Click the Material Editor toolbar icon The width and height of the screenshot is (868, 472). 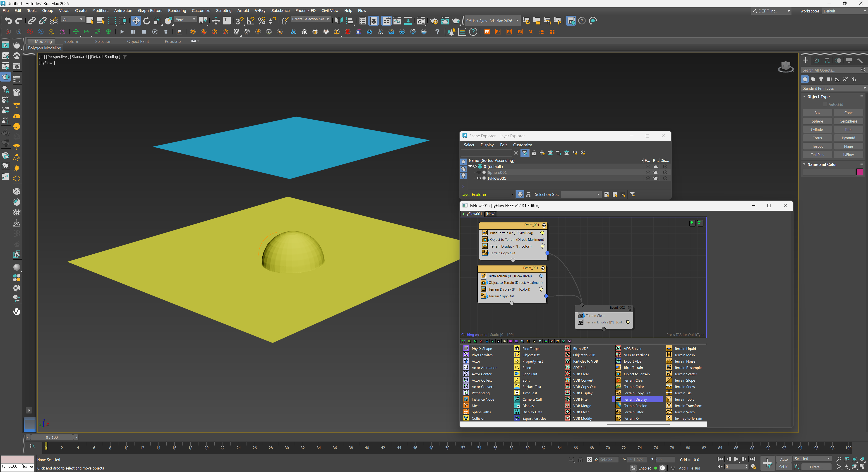421,21
